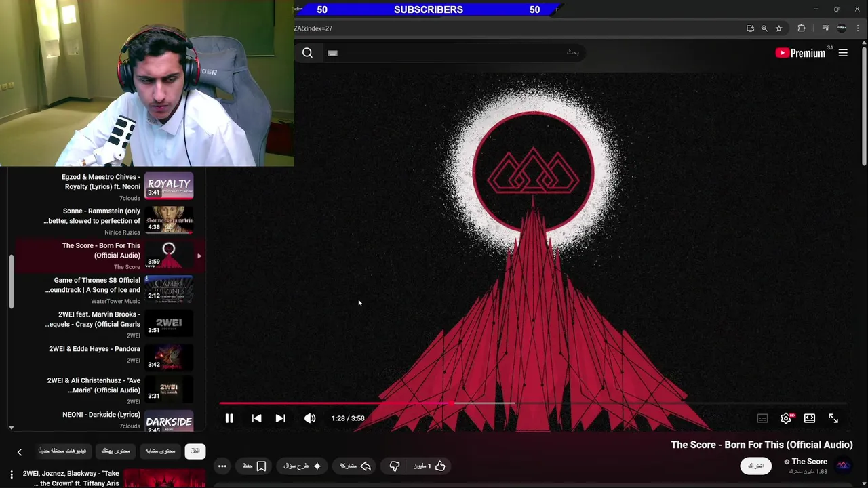The width and height of the screenshot is (868, 488).
Task: Open the ROYALTY video thumbnail
Action: 169,185
